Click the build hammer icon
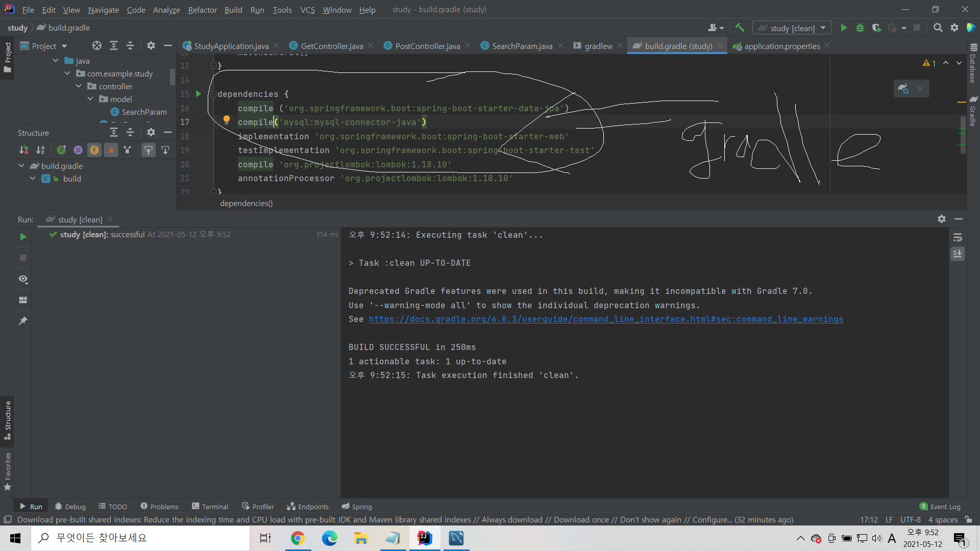980x551 pixels. point(740,28)
